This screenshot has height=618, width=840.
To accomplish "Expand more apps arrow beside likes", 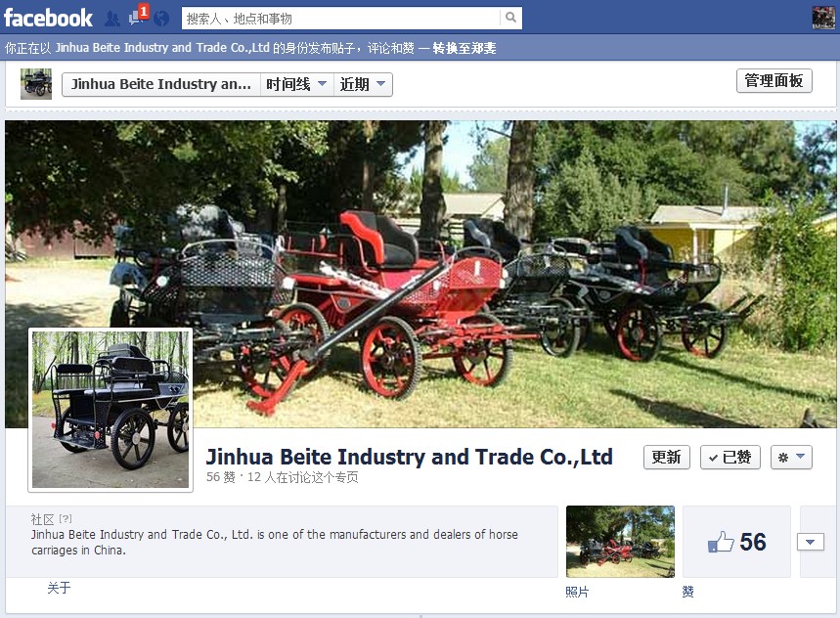I will [810, 542].
